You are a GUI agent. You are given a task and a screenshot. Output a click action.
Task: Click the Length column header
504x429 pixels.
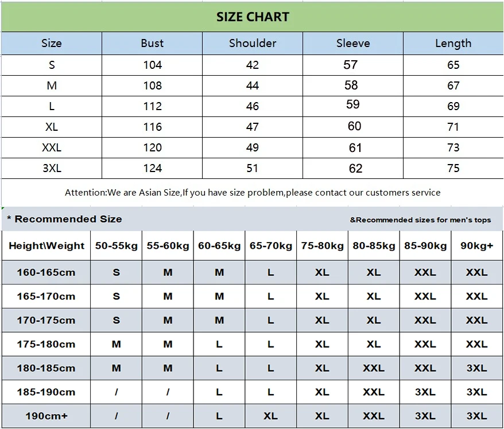453,43
